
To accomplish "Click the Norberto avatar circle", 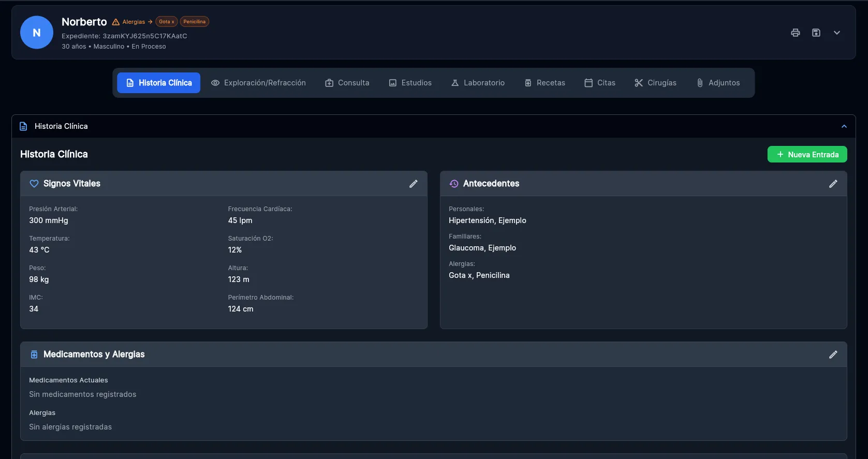I will (37, 33).
